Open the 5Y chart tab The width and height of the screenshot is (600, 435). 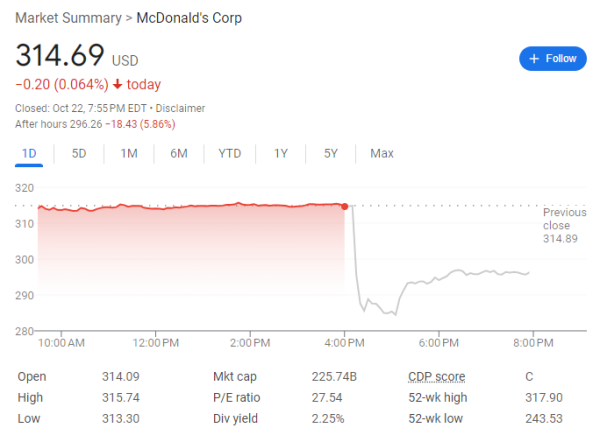(x=331, y=153)
